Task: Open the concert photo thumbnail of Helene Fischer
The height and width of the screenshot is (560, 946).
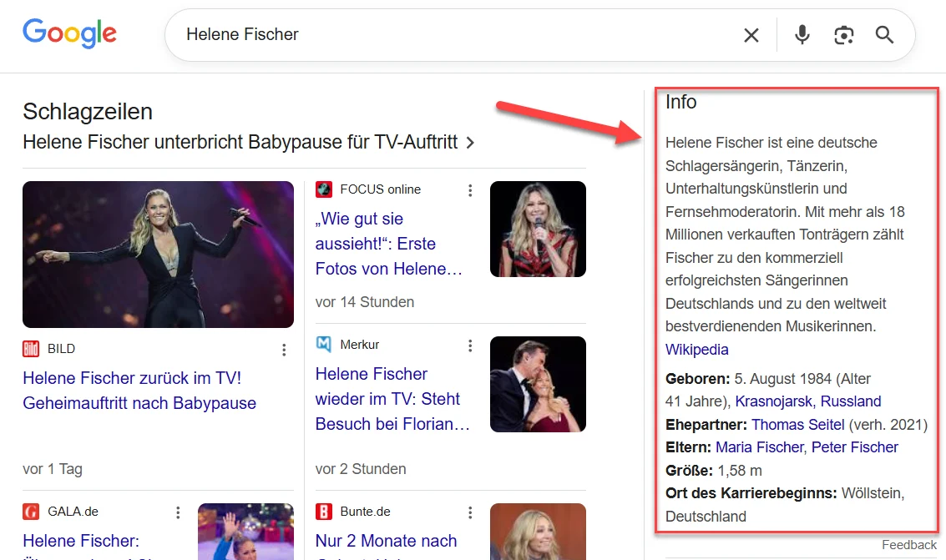Action: (158, 255)
